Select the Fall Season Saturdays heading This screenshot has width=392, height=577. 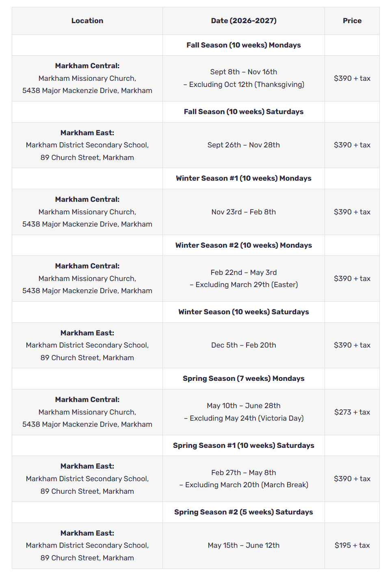click(x=244, y=112)
